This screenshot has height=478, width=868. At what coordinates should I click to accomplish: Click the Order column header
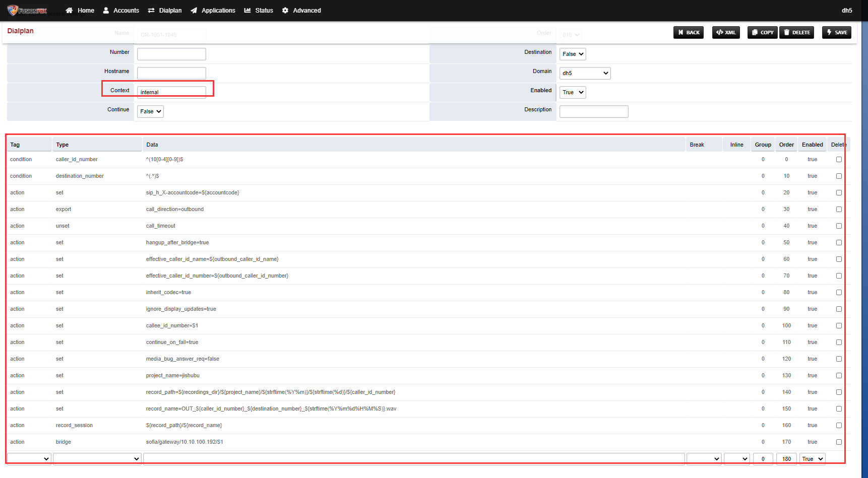pyautogui.click(x=786, y=145)
